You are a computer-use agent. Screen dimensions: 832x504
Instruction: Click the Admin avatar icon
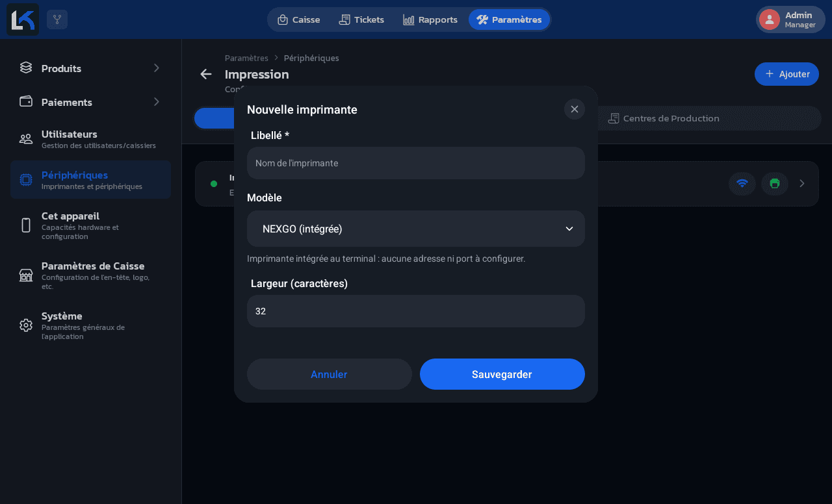pos(770,19)
